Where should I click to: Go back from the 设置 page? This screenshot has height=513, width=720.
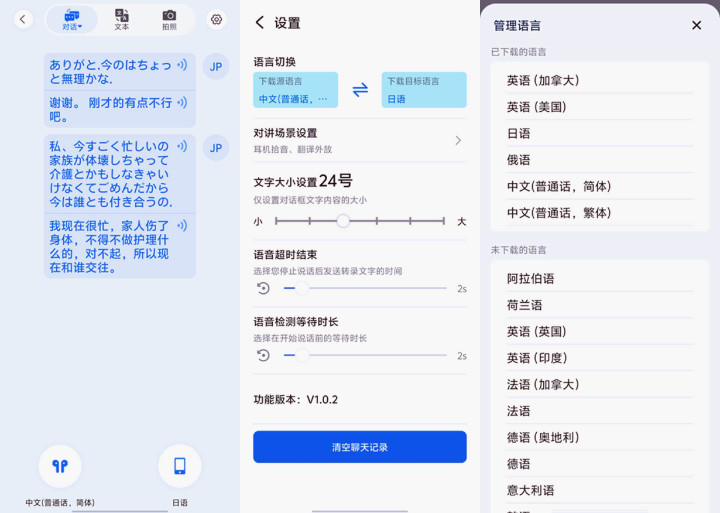click(260, 22)
